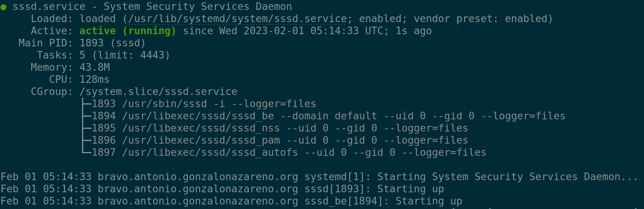
Task: Click the sssd_be[1894] "Starting up" log line
Action: 231,201
